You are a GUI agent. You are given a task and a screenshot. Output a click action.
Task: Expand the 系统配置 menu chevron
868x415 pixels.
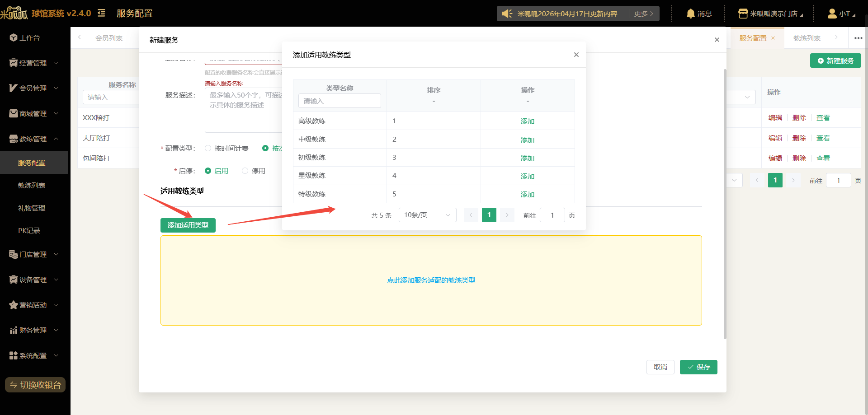(56, 355)
